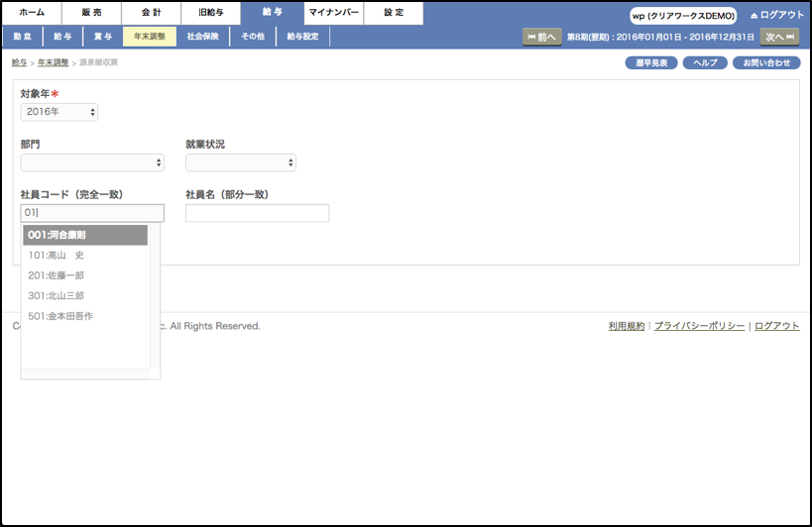Open the 会計 main tab

152,13
